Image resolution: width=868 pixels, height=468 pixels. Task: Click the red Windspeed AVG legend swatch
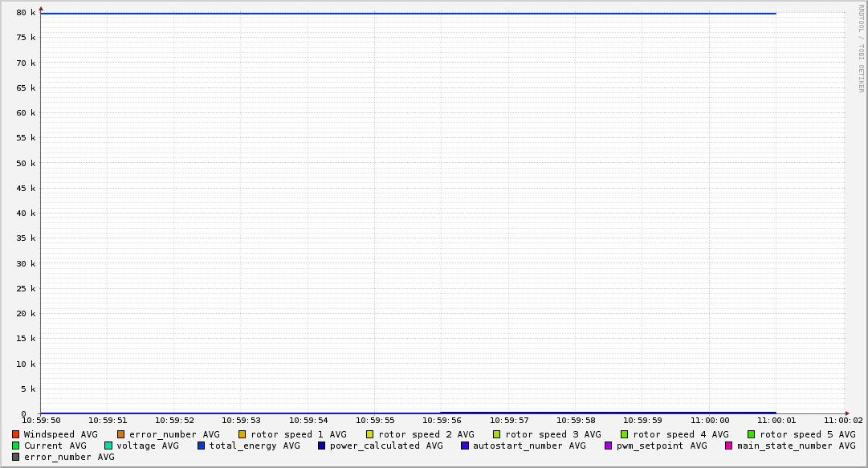[x=15, y=434]
